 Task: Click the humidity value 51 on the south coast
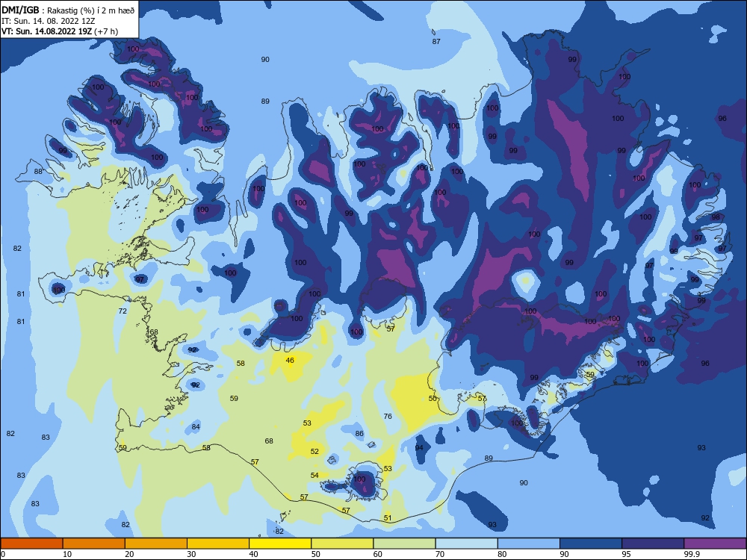click(388, 518)
